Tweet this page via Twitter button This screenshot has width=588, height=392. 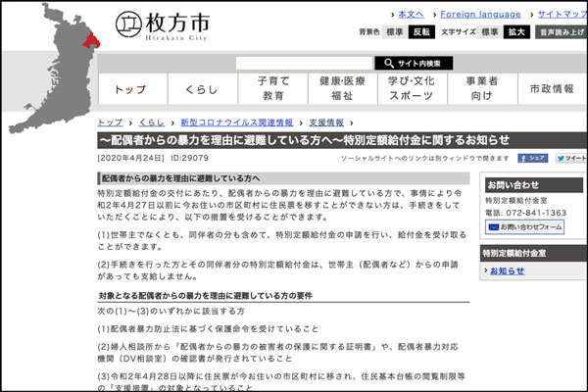point(571,158)
